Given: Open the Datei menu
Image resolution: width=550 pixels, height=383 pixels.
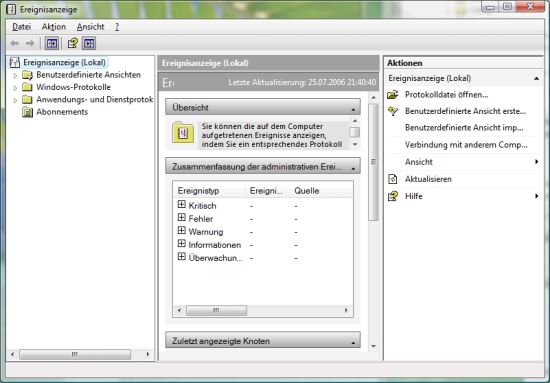Looking at the screenshot, I should [21, 27].
